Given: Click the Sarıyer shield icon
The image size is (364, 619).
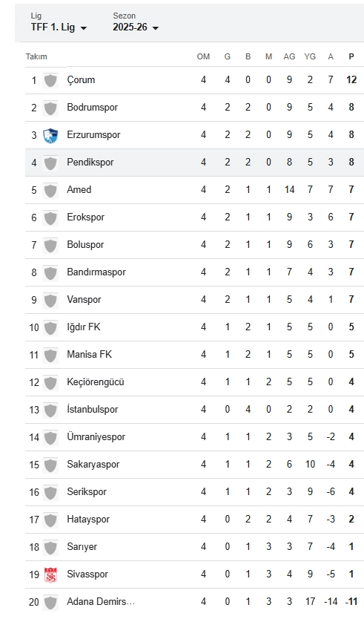Looking at the screenshot, I should pyautogui.click(x=50, y=548).
